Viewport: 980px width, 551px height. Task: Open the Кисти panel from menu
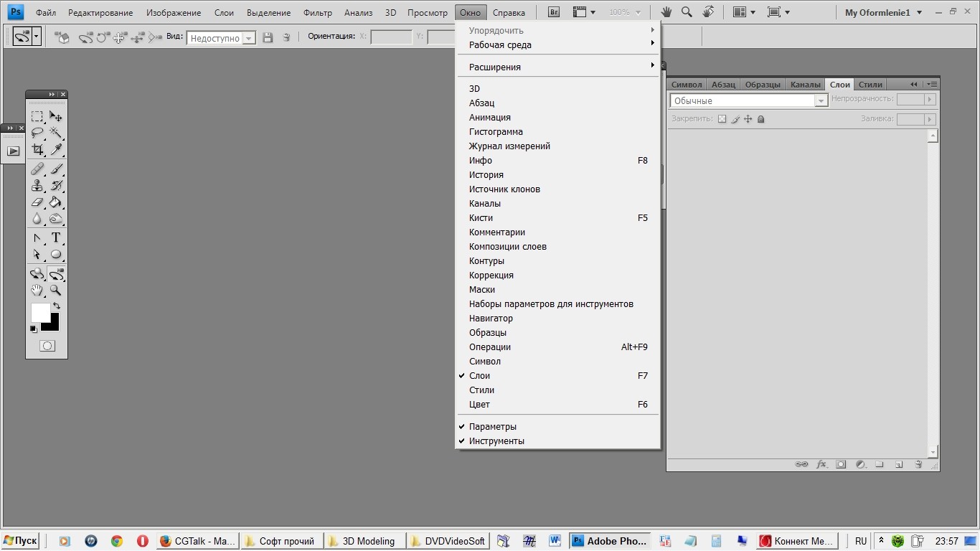click(x=558, y=217)
